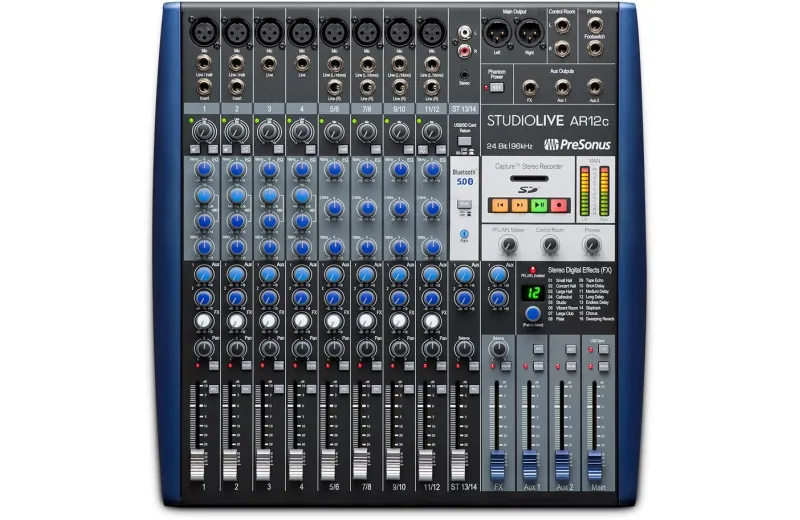Mute the Main output

[x=604, y=366]
